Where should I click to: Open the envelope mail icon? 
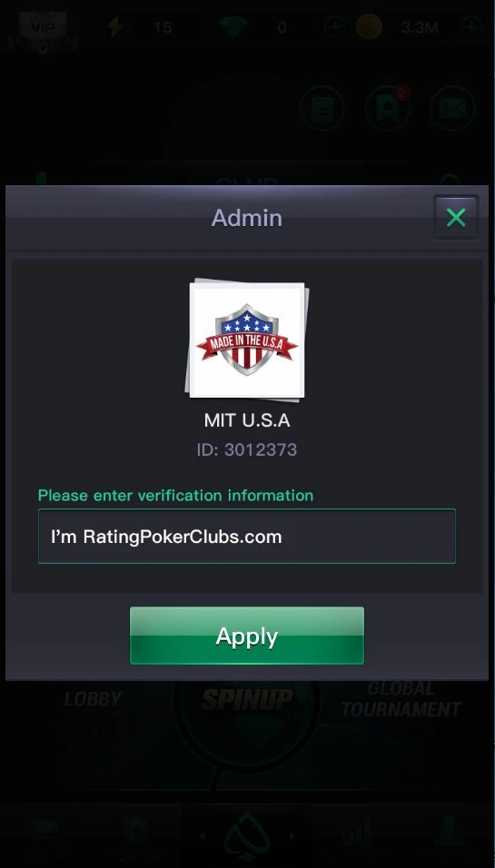point(452,109)
